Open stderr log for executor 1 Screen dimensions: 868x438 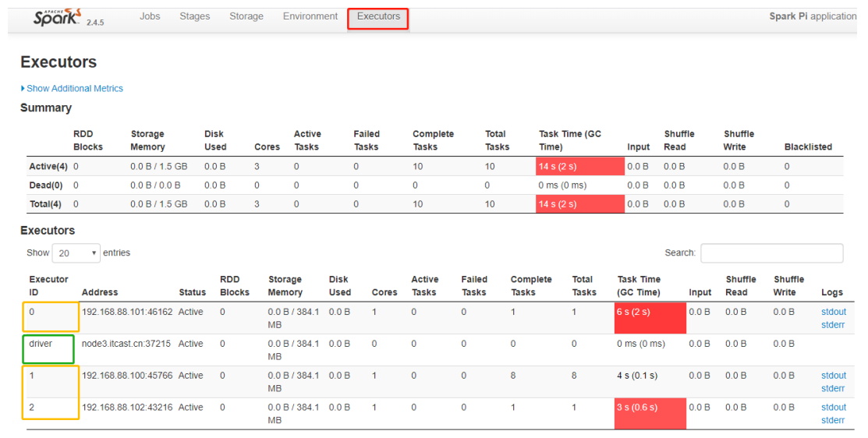tap(833, 389)
